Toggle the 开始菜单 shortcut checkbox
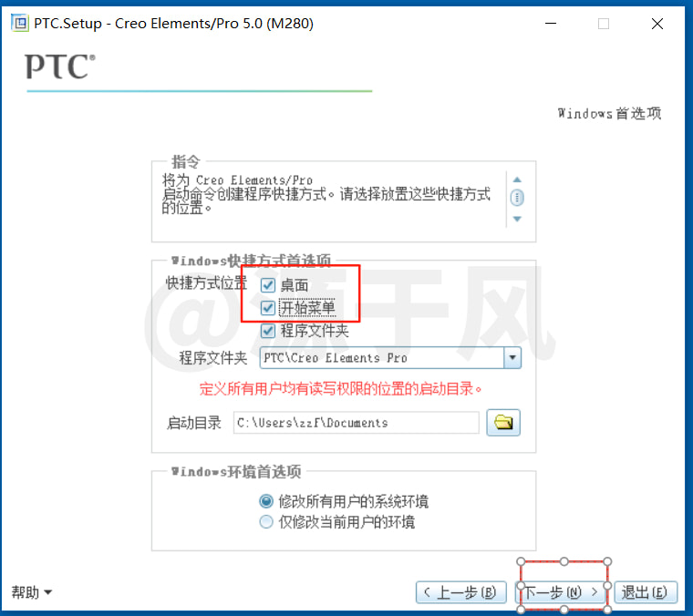 (x=268, y=308)
